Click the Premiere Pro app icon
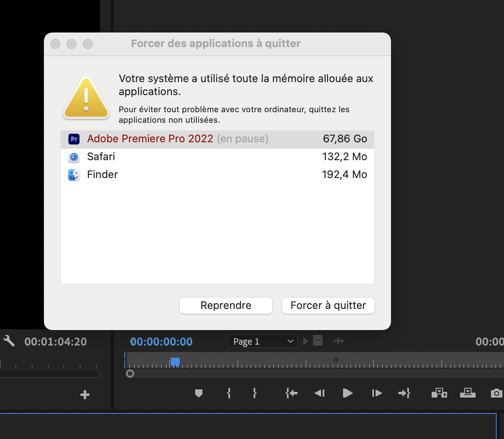This screenshot has width=504, height=439. [x=74, y=139]
